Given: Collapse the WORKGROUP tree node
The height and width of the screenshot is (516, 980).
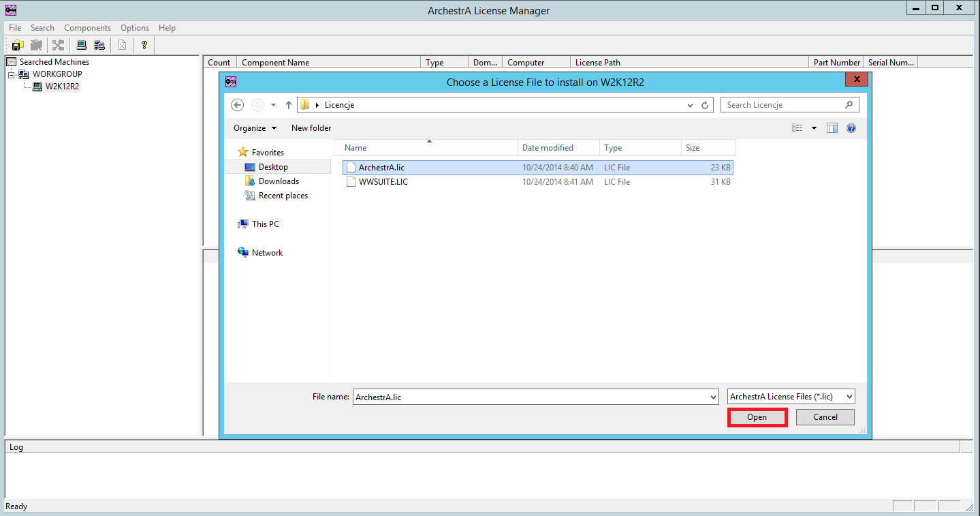Looking at the screenshot, I should pyautogui.click(x=11, y=74).
